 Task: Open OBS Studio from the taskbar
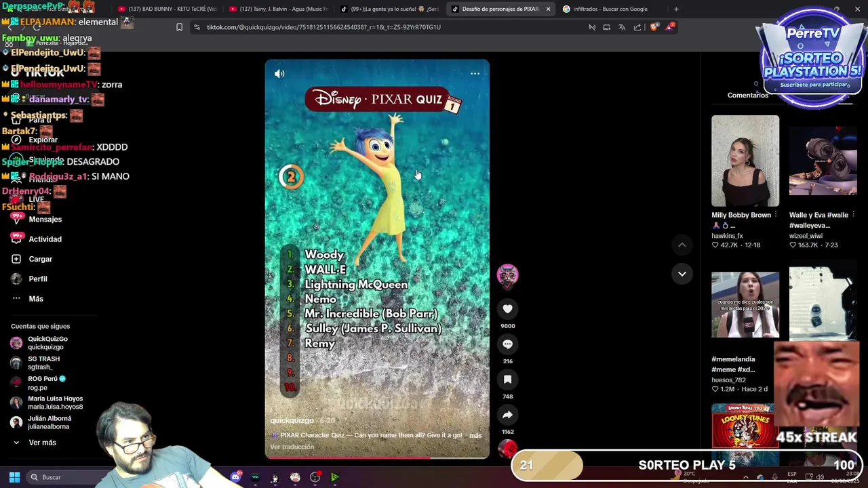click(x=315, y=477)
